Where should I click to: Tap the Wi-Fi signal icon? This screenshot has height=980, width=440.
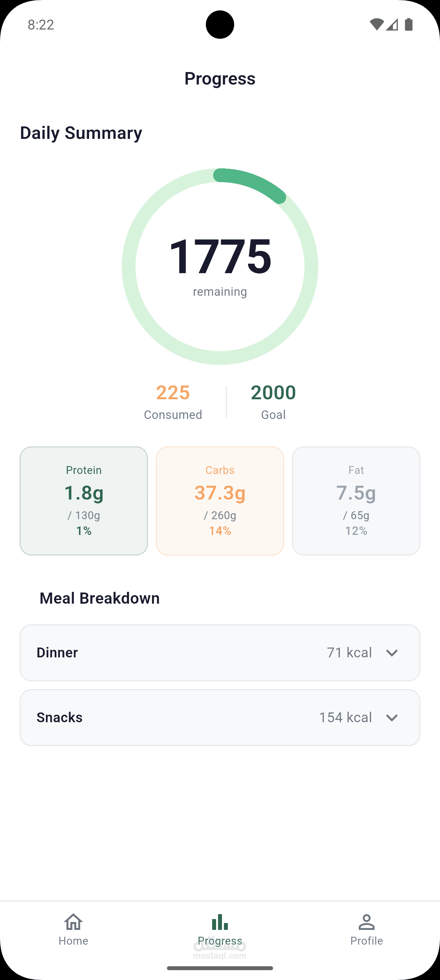point(376,25)
